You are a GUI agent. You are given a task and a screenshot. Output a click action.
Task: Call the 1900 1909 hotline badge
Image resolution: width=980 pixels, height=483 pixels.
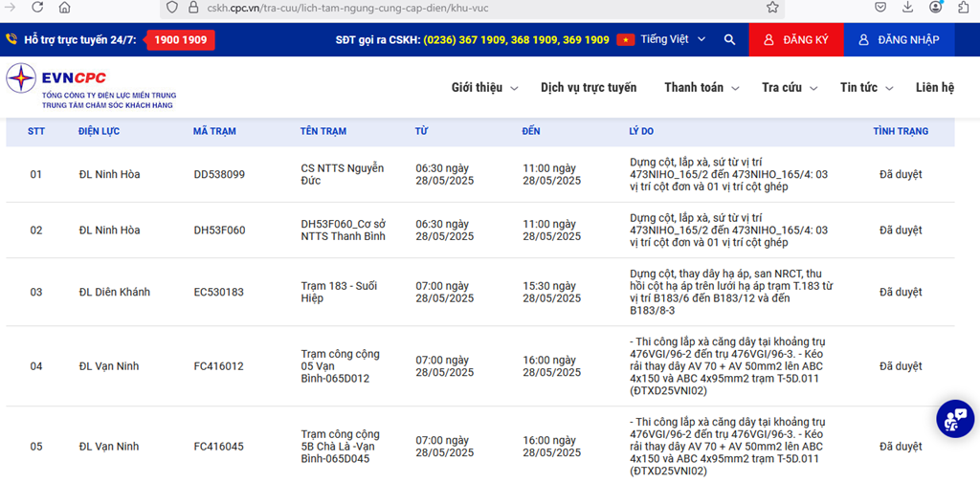[x=180, y=40]
